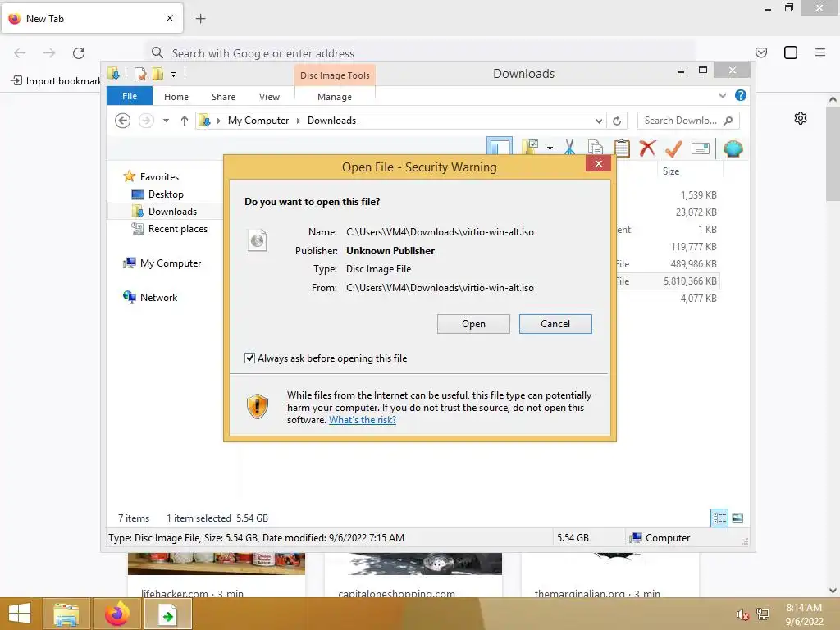The height and width of the screenshot is (630, 840).
Task: Go up one folder level arrow
Action: 185,121
